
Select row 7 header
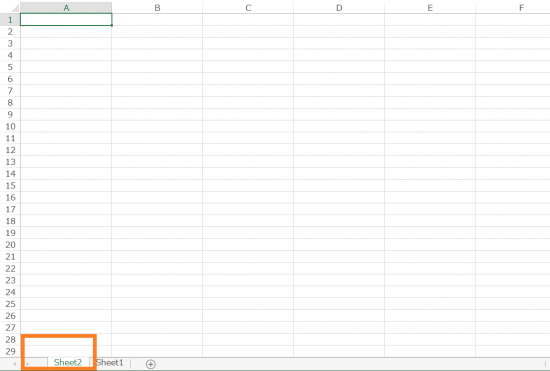coord(10,91)
